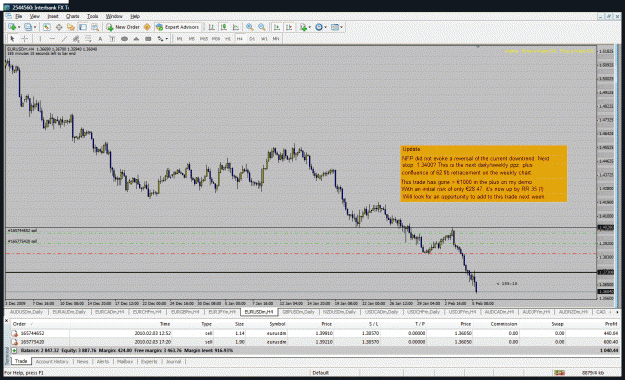
Task: Sort orders by Time column header
Action: click(165, 324)
